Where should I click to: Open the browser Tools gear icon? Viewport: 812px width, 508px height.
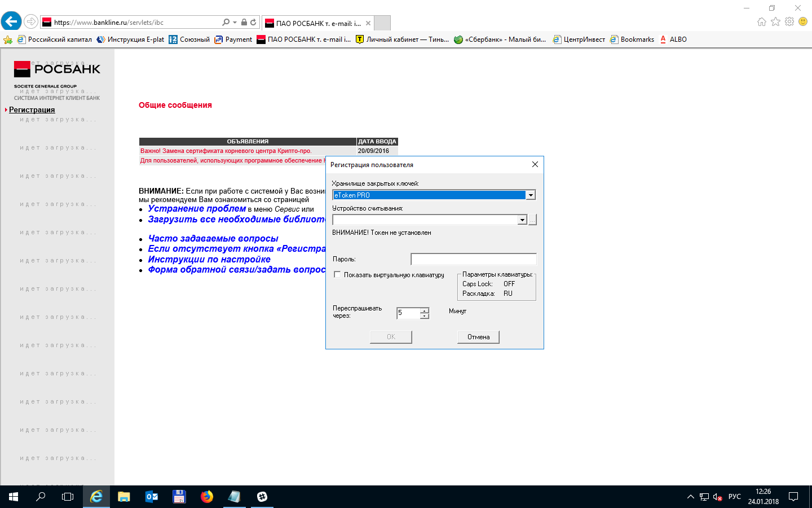click(789, 22)
